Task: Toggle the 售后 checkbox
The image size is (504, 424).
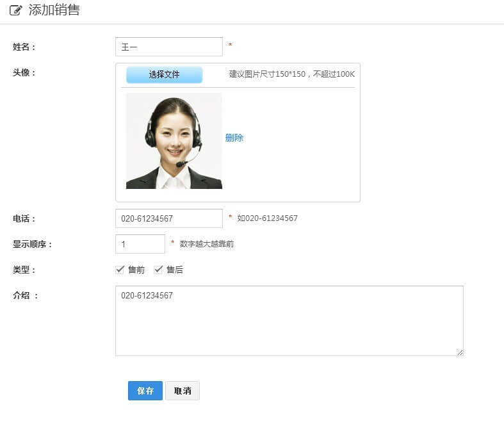Action: point(158,270)
